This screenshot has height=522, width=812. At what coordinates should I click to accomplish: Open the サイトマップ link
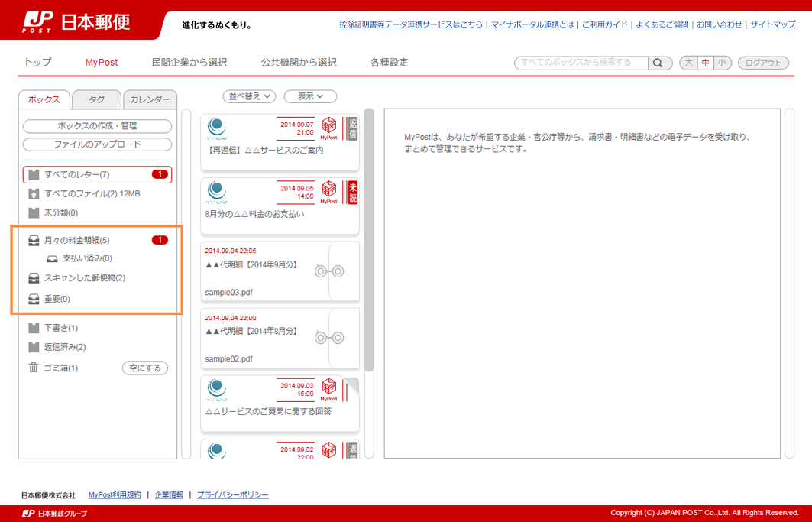(x=772, y=24)
